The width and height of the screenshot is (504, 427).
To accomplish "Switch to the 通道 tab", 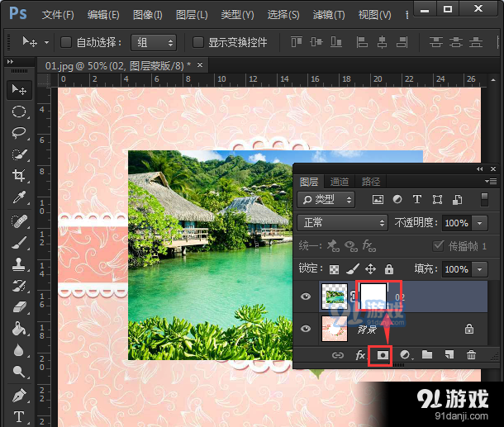I will point(339,182).
